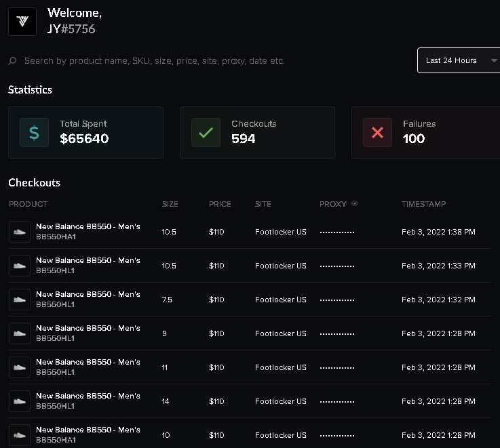Click shoe thumbnail for 1:38 PM checkout
This screenshot has height=448, width=500.
(x=20, y=232)
